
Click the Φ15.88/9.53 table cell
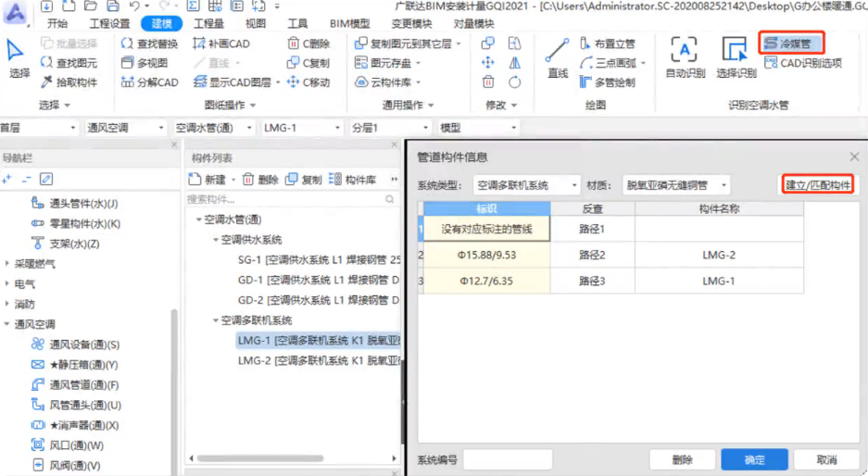[x=486, y=255]
